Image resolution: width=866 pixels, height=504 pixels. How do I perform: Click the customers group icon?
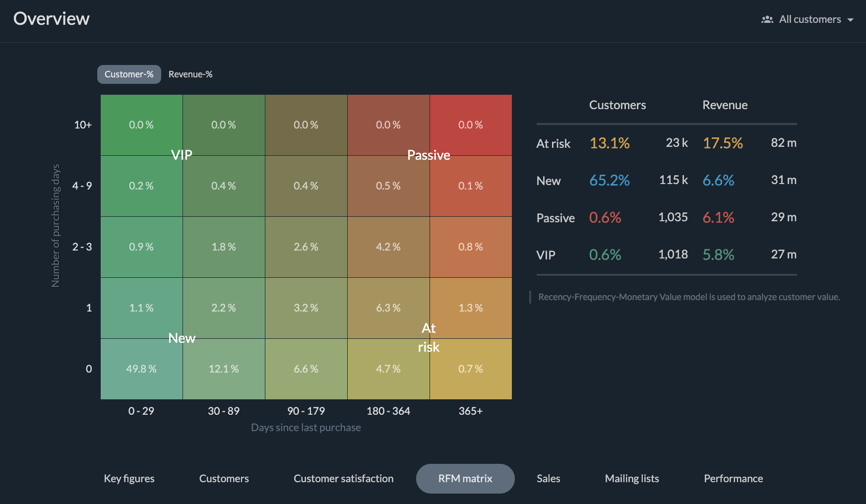click(x=767, y=19)
